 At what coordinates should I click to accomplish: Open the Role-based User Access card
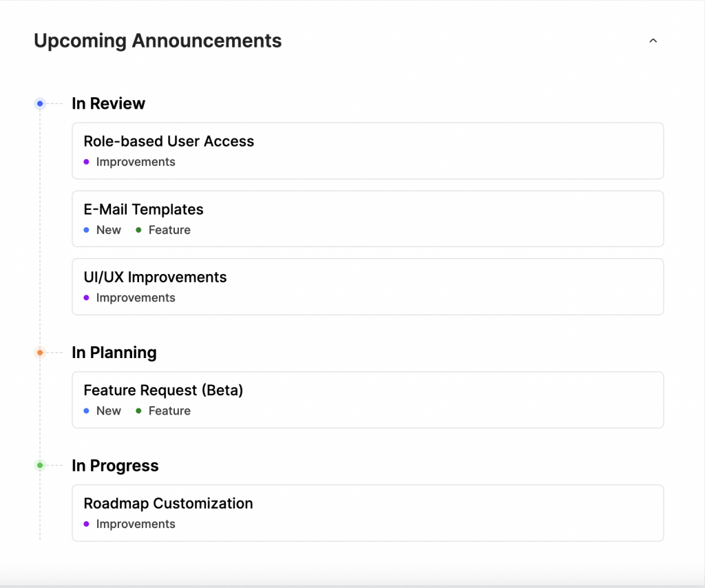coord(368,151)
